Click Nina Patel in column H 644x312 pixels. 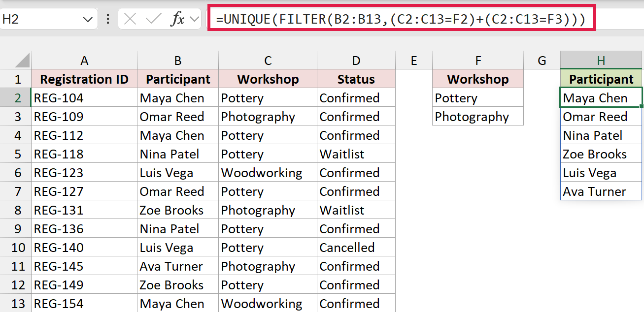[x=601, y=135]
